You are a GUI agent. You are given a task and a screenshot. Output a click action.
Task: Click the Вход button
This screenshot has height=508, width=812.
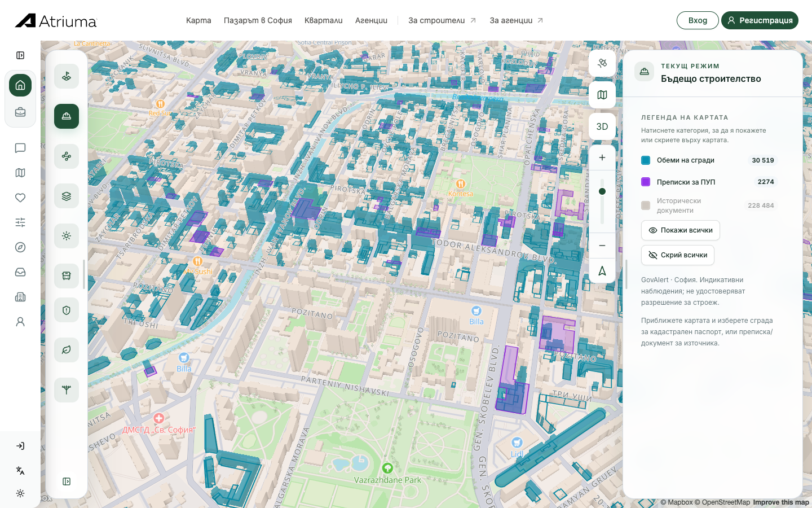point(698,20)
